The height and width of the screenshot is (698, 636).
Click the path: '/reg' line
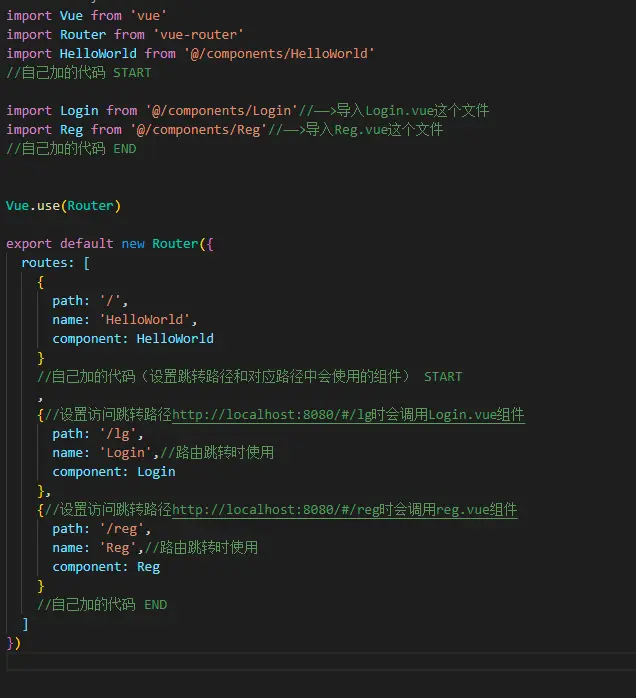[101, 528]
